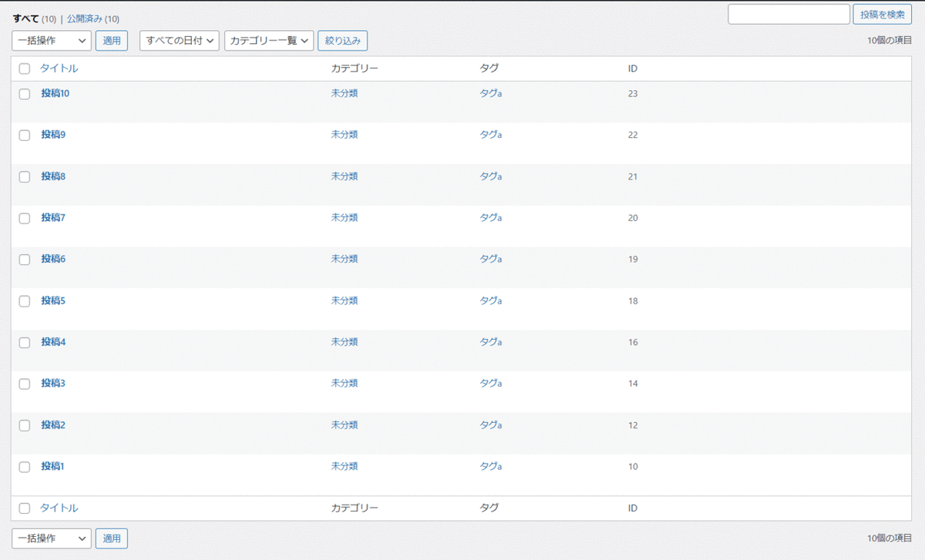Click ID value 21 in 投稿8 row
Viewport: 925px width, 560px height.
[x=633, y=177]
